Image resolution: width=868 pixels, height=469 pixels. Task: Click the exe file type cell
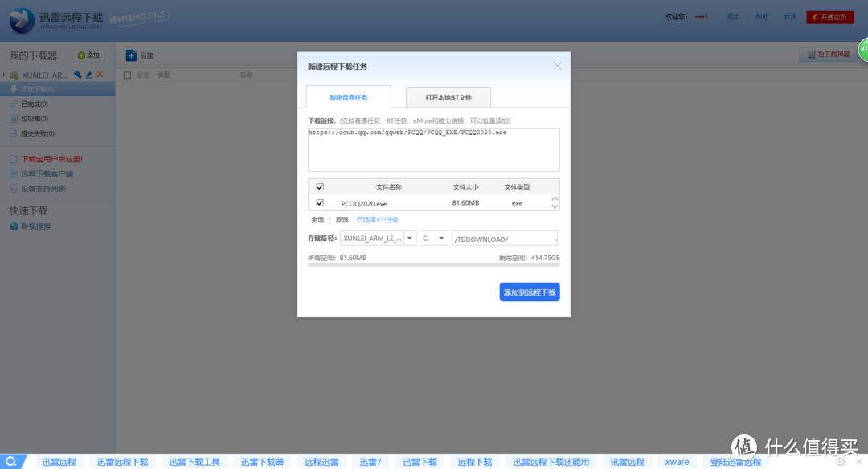pyautogui.click(x=517, y=203)
